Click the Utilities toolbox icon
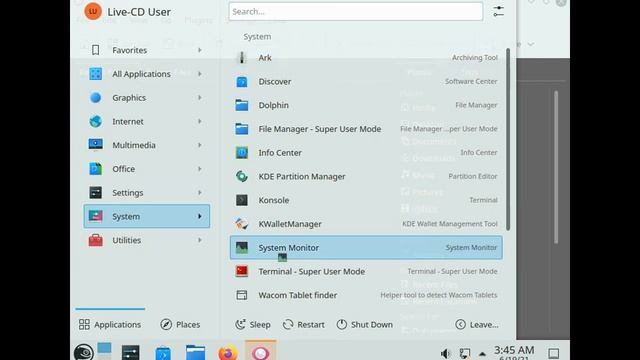The height and width of the screenshot is (360, 640). click(96, 240)
